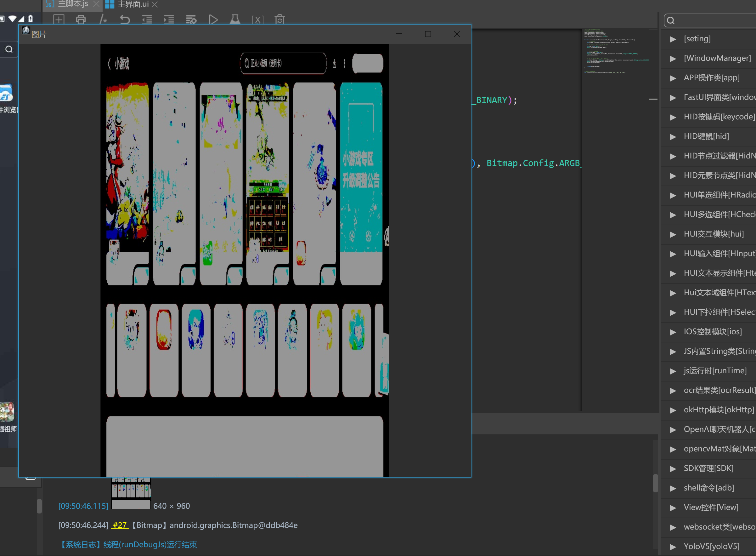The image size is (756, 556).
Task: Focus the API search field at top right
Action: tap(710, 20)
